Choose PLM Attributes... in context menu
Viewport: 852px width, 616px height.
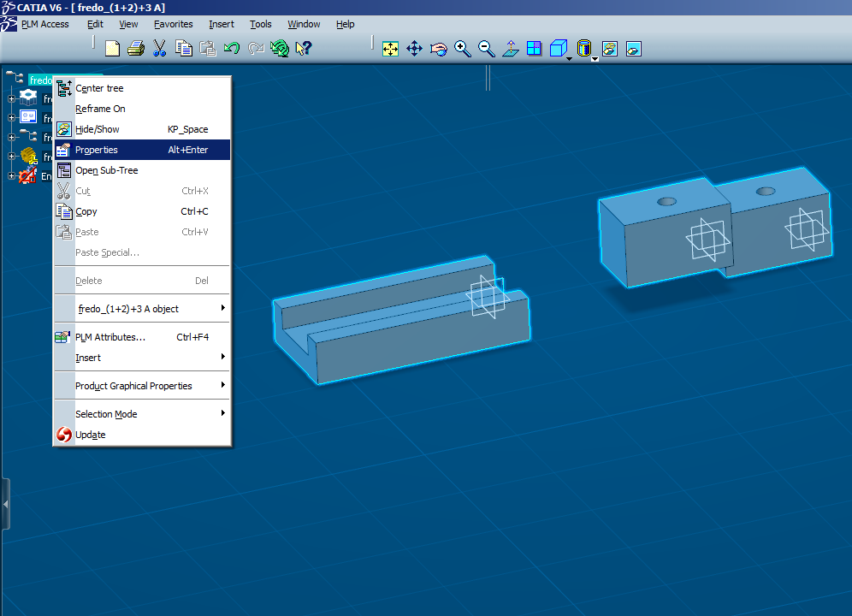tap(142, 337)
